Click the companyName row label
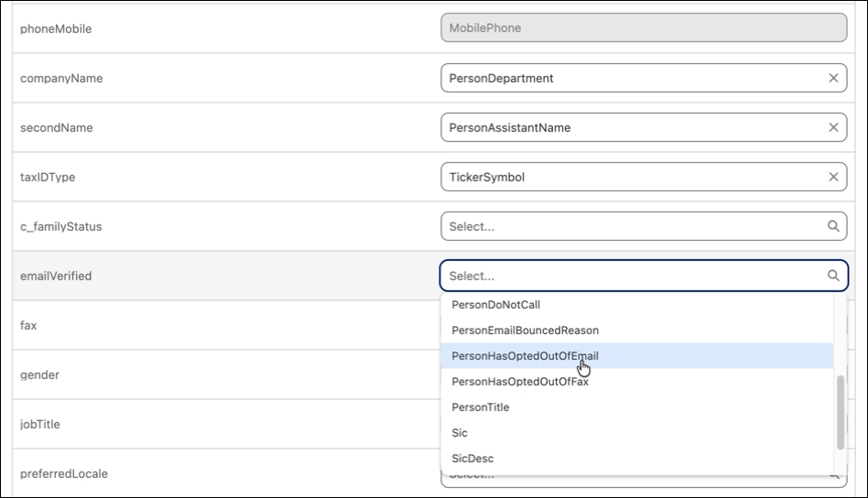 [x=61, y=78]
